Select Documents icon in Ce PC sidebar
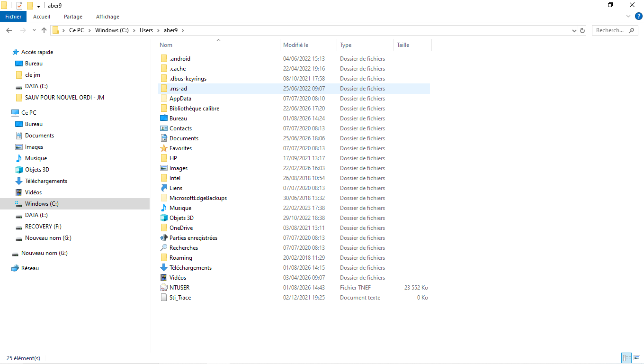Screen dimensions: 644x364 [19, 136]
